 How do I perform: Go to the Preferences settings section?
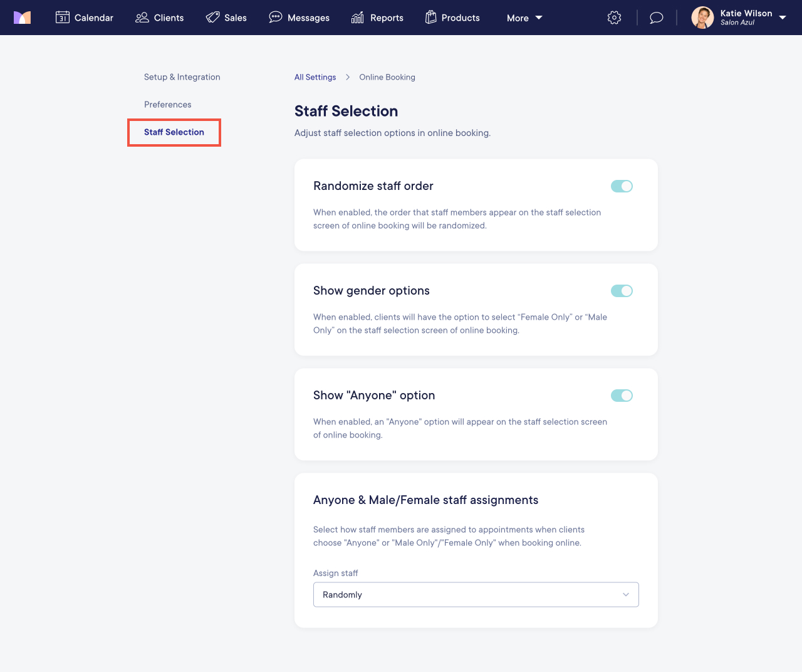tap(167, 104)
